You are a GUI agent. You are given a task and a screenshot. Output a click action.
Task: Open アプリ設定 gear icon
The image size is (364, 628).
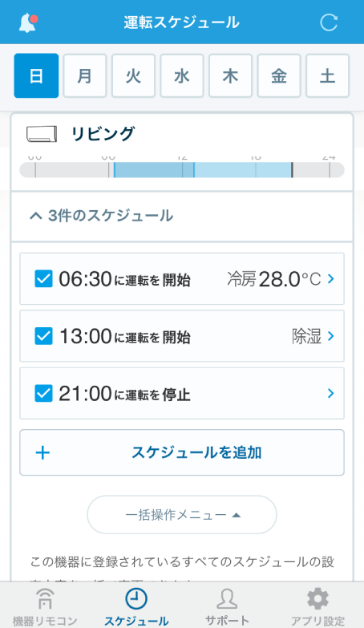click(318, 599)
